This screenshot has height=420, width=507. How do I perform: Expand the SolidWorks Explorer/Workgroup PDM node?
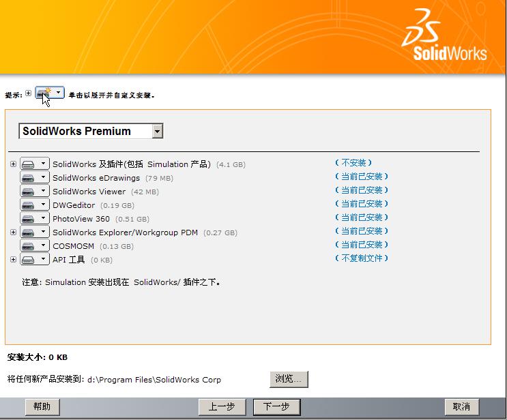[x=13, y=232]
